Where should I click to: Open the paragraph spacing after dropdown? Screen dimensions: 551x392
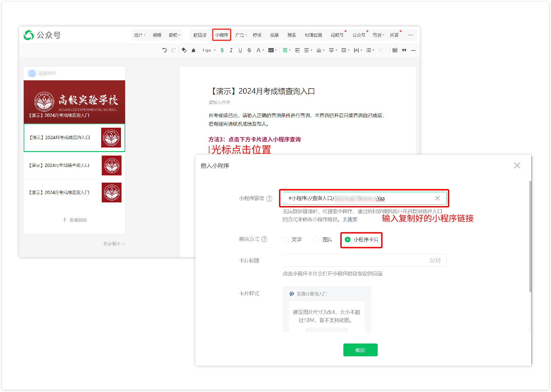coord(333,50)
